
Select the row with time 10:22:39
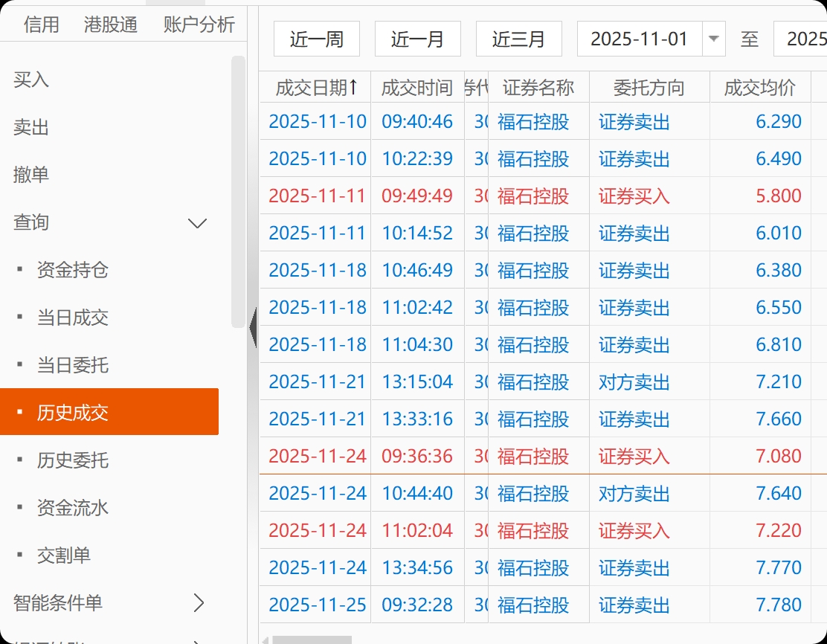pos(543,158)
